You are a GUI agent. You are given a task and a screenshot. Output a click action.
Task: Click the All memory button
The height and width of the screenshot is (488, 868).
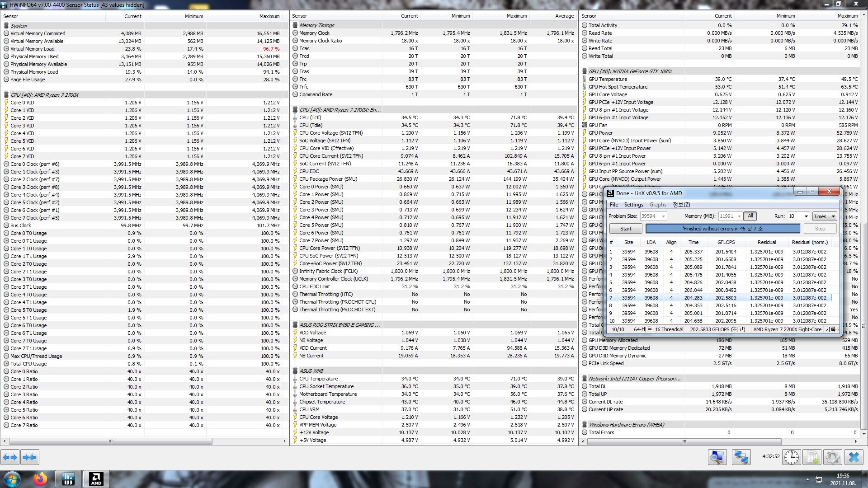[x=750, y=216]
